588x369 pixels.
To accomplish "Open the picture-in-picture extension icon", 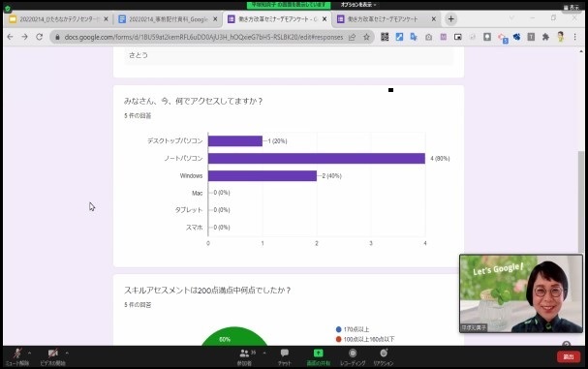I will point(458,37).
